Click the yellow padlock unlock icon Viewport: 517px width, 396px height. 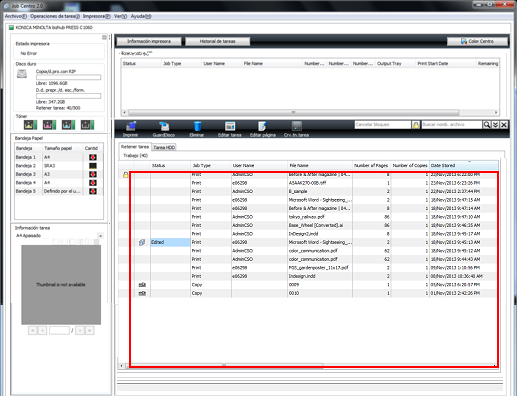[416, 125]
